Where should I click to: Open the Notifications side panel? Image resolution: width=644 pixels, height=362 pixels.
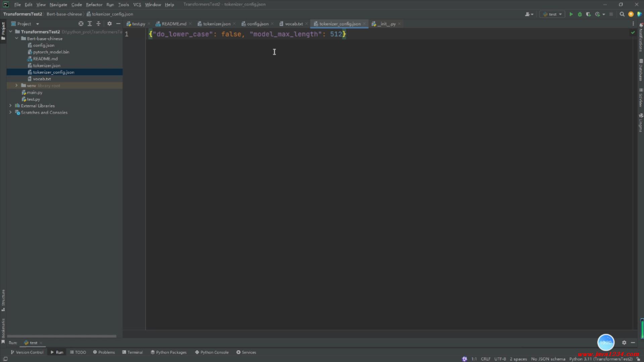pyautogui.click(x=641, y=39)
